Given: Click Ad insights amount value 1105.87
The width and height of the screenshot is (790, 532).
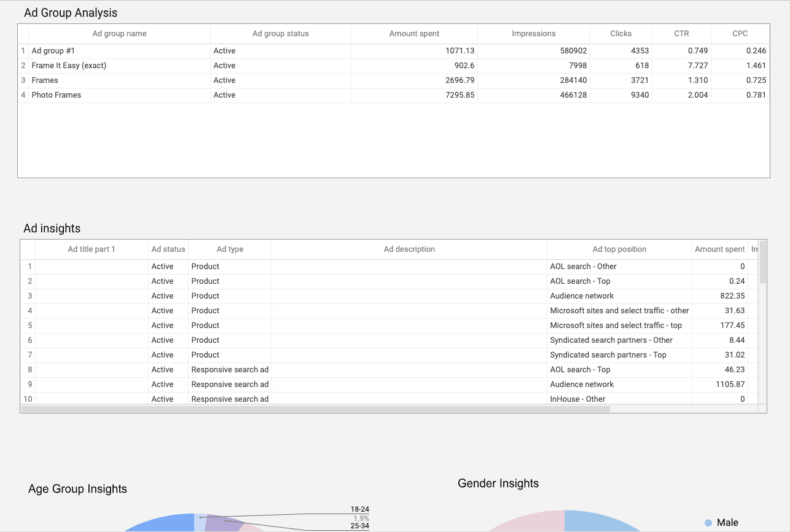Looking at the screenshot, I should (x=730, y=385).
